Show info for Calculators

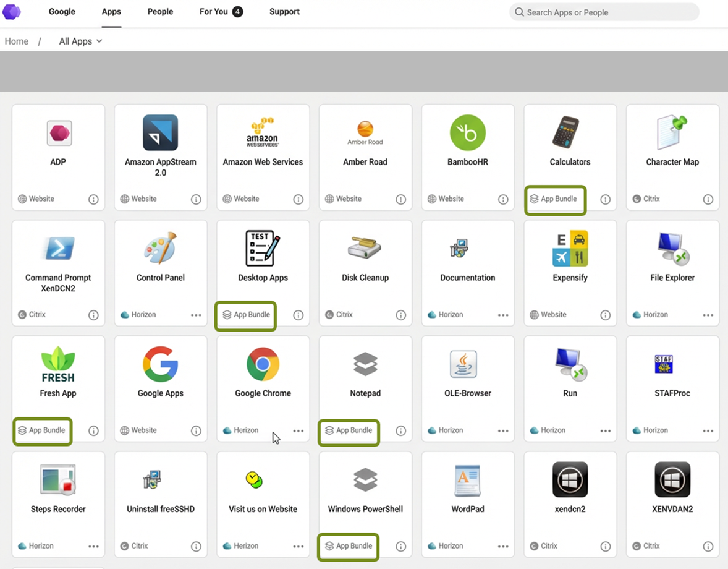point(606,199)
